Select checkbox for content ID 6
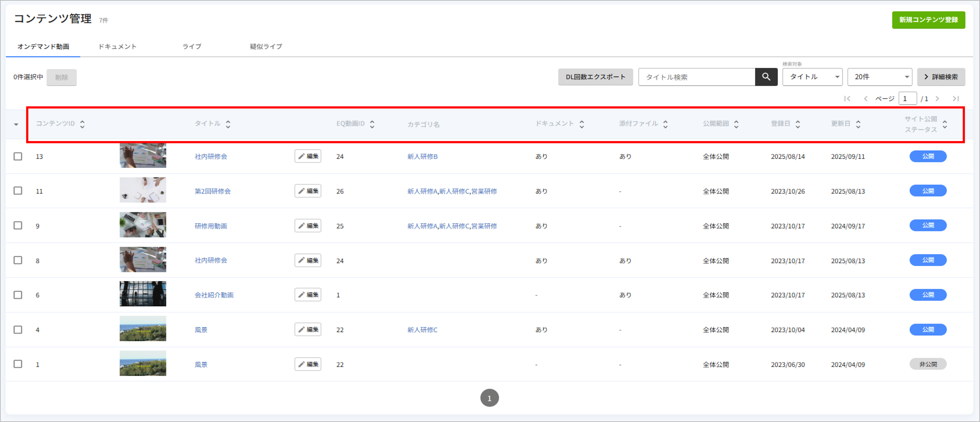The height and width of the screenshot is (422, 980). coord(18,295)
